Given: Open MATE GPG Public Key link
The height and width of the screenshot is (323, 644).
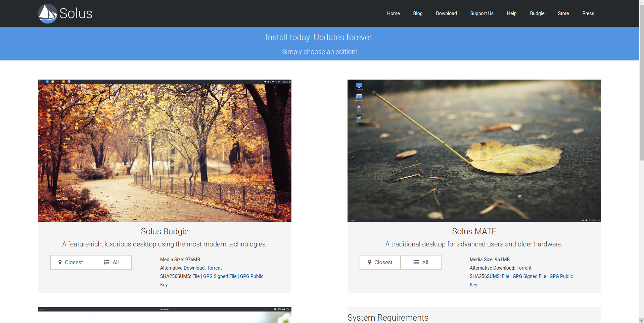Looking at the screenshot, I should coord(561,276).
